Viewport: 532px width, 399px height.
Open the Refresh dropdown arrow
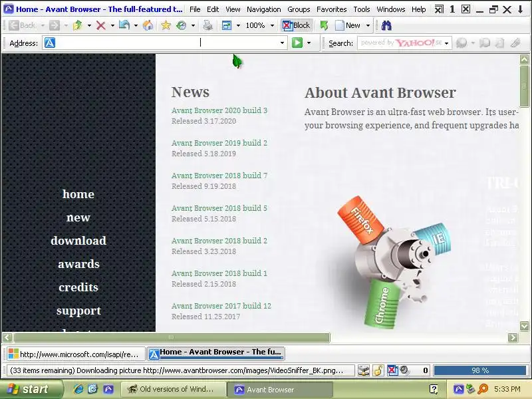click(136, 25)
